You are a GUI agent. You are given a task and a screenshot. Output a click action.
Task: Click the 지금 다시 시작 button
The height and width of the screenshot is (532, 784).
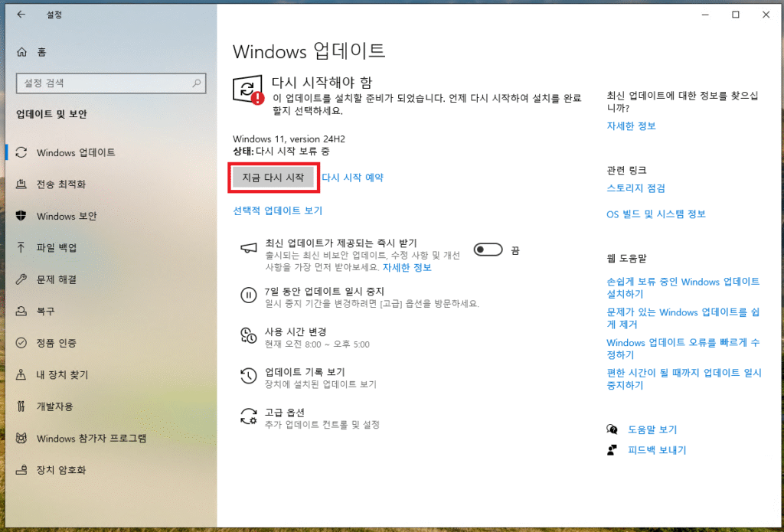[x=273, y=178]
